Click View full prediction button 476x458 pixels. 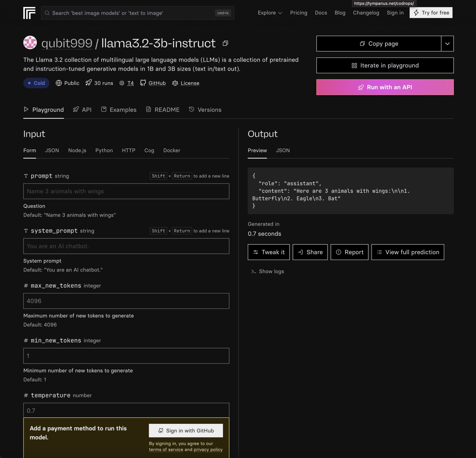408,252
